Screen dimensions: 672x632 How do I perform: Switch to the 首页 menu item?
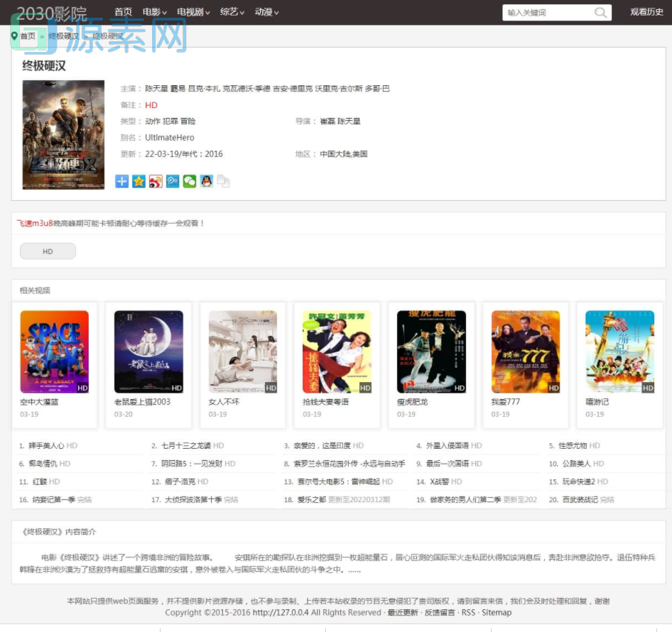pyautogui.click(x=122, y=12)
